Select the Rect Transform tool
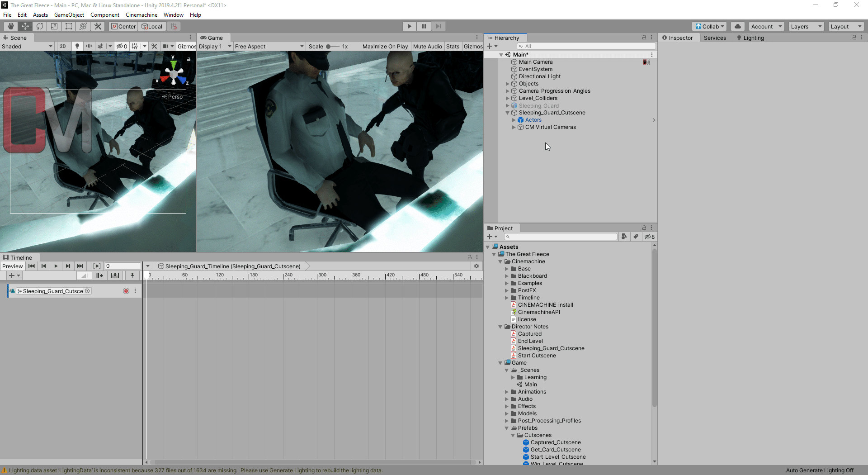This screenshot has height=475, width=868. coord(69,26)
